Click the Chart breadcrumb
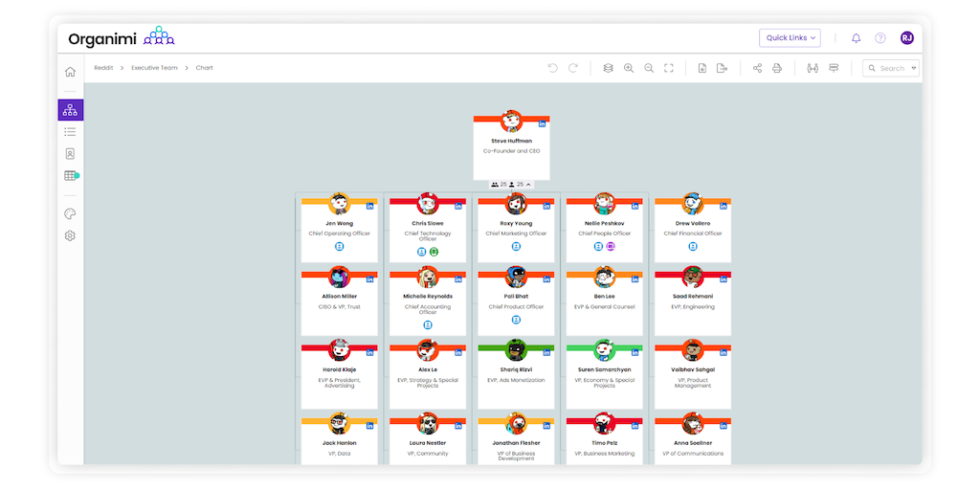 [205, 68]
